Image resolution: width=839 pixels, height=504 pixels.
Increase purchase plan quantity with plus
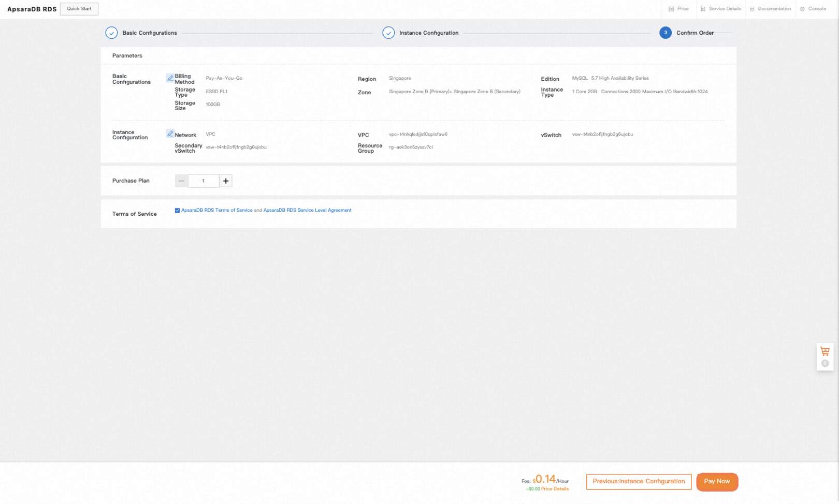tap(226, 181)
